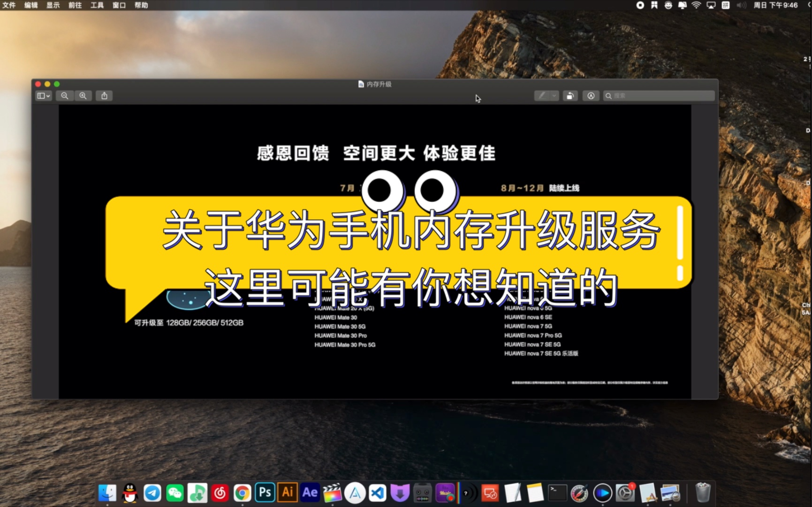Open Terminal from the Dock
Image resolution: width=812 pixels, height=507 pixels.
click(558, 493)
